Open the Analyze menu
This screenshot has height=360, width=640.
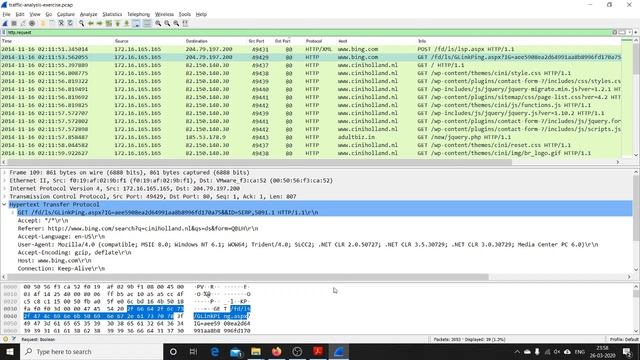coord(89,14)
